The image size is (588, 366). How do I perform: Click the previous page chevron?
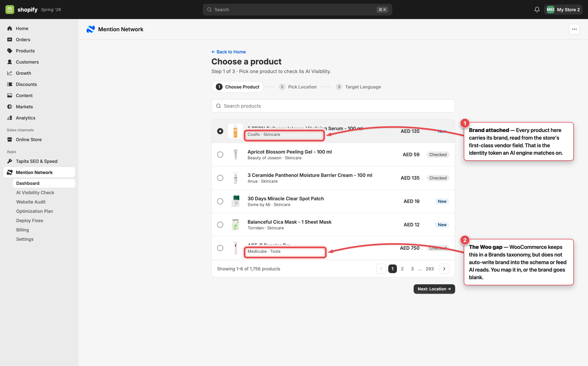[381, 269]
